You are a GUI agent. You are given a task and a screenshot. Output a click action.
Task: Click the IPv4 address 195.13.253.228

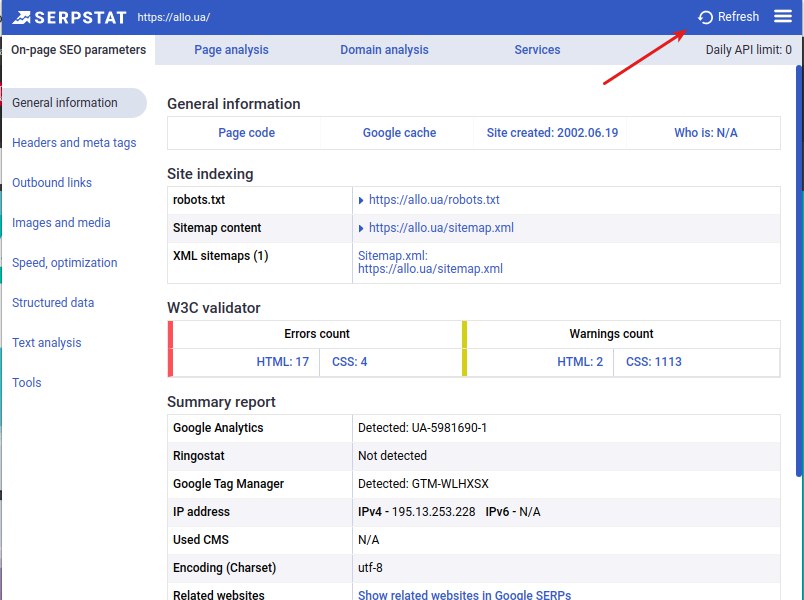[433, 512]
